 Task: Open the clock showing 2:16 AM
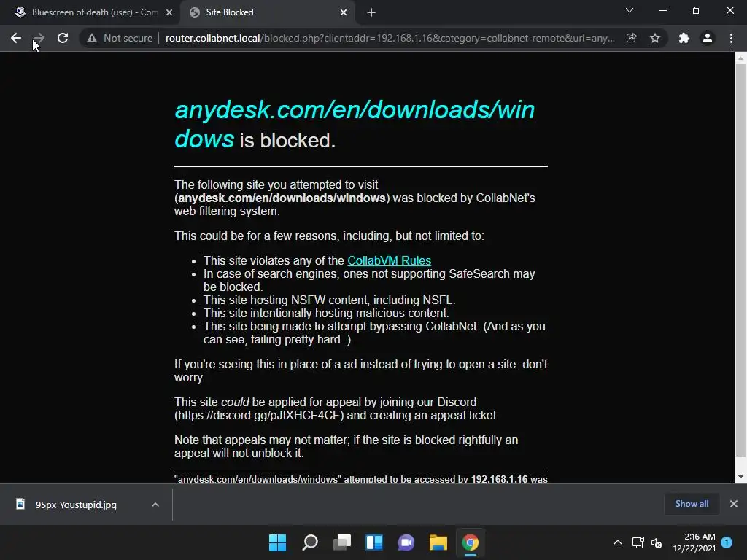694,542
